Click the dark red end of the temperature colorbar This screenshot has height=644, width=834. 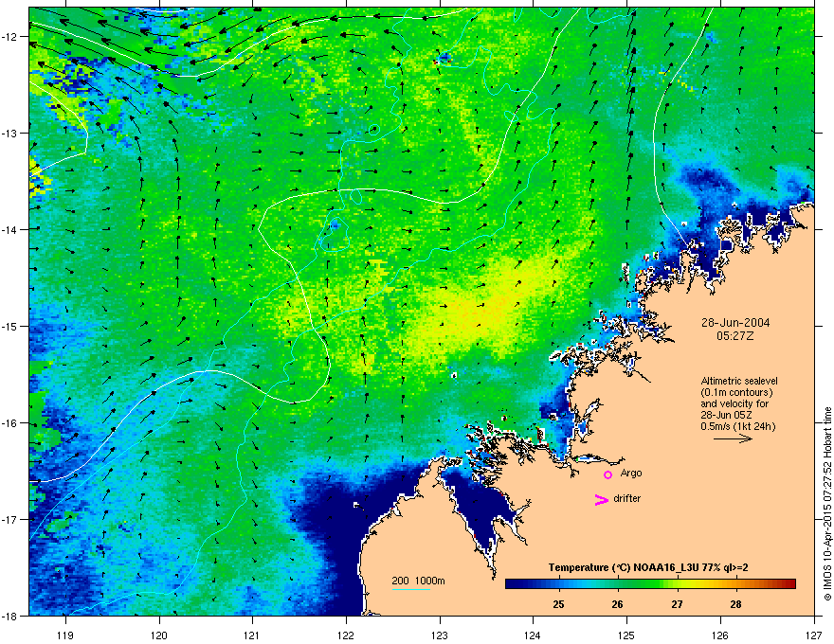pyautogui.click(x=791, y=584)
